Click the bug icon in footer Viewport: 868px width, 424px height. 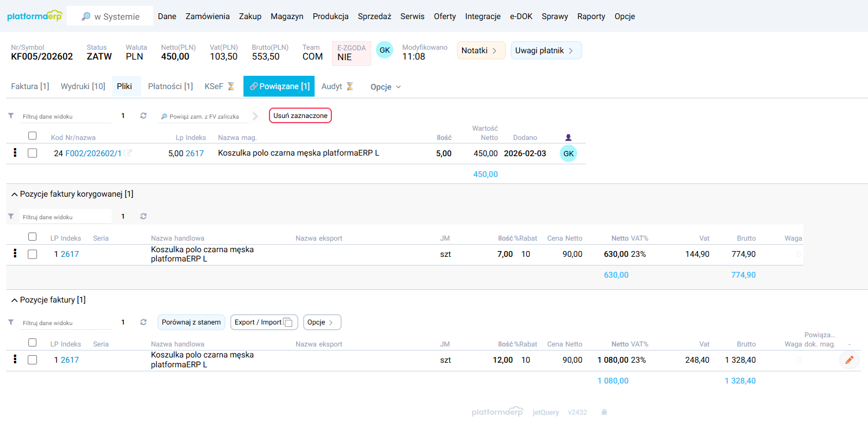click(x=604, y=412)
